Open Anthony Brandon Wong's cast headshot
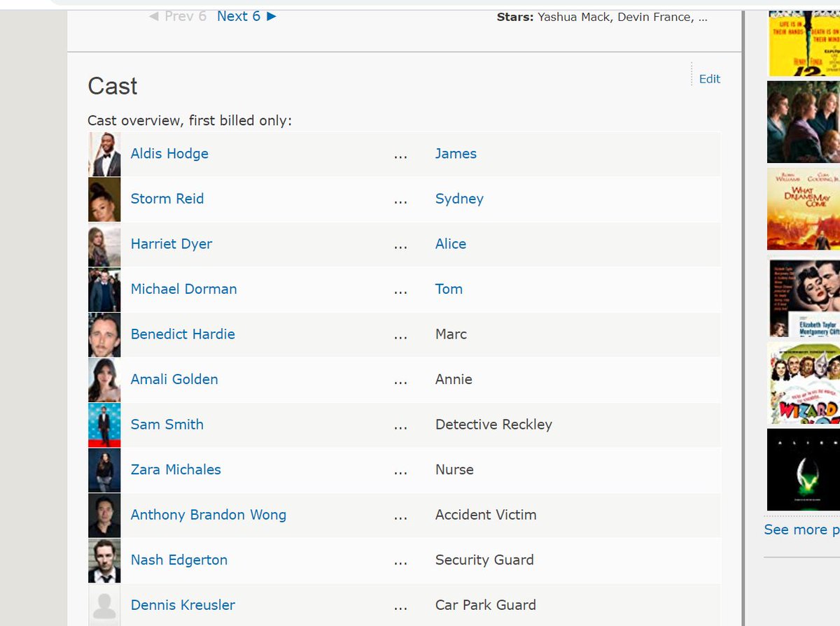Image resolution: width=840 pixels, height=626 pixels. 104,515
